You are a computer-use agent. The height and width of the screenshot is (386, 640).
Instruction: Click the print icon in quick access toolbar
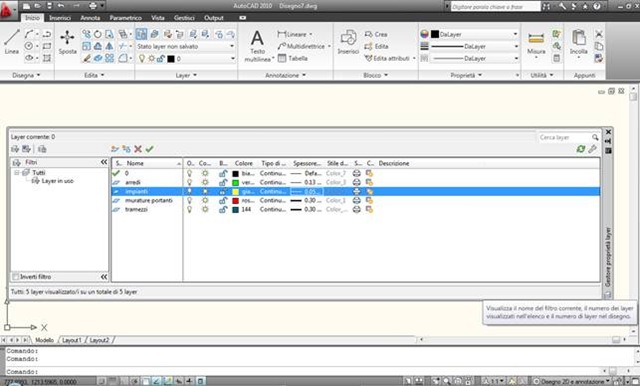point(93,6)
